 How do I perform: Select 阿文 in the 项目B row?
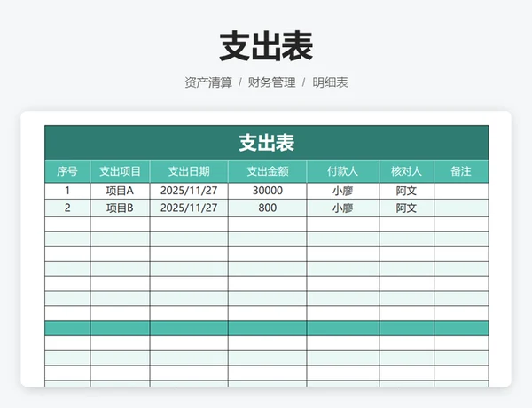tap(406, 208)
